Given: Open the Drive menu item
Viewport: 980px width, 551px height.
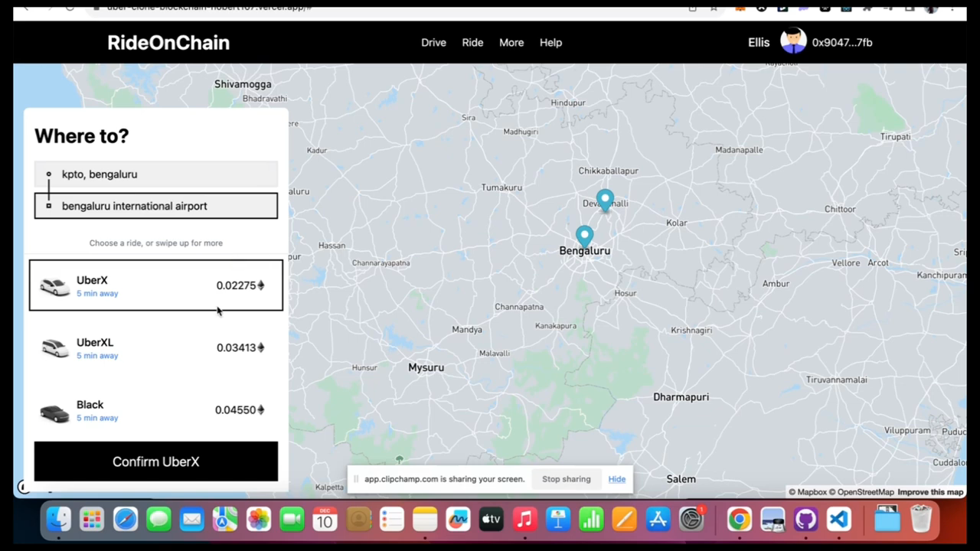Looking at the screenshot, I should click(x=433, y=43).
